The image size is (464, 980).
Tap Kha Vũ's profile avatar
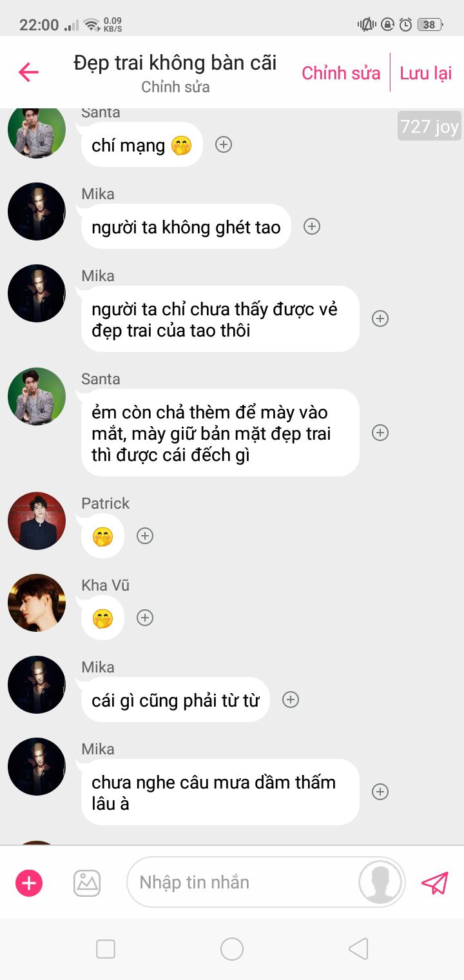coord(37,603)
